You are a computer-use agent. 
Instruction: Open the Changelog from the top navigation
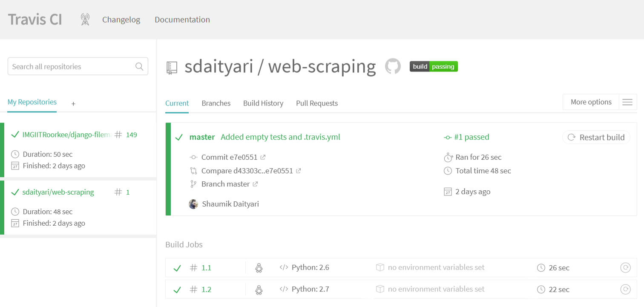121,20
